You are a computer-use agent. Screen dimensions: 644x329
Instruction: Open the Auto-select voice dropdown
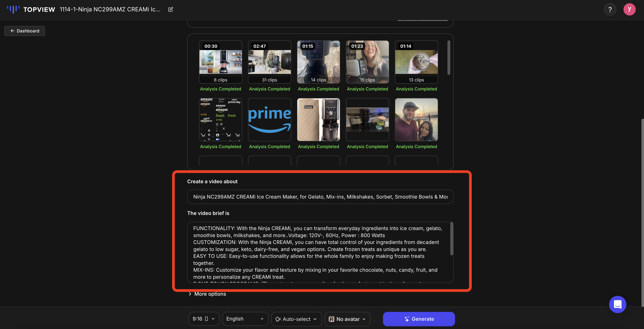tap(296, 319)
